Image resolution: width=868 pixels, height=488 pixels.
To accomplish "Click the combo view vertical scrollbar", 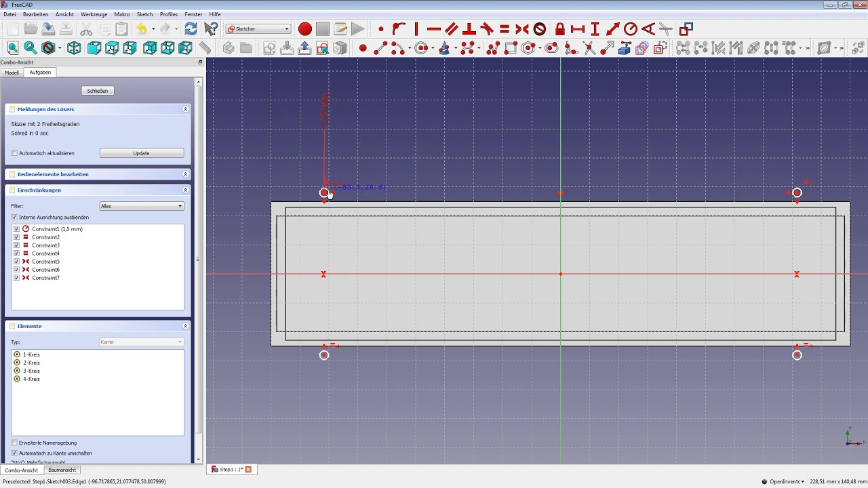I will pos(199,258).
